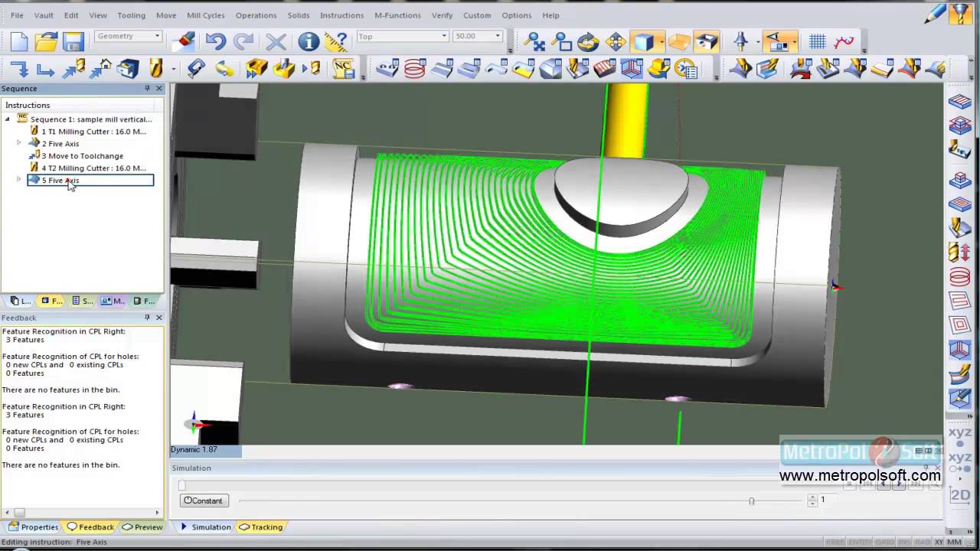
Task: Click the Spiral hole cycle icon
Action: tap(414, 70)
